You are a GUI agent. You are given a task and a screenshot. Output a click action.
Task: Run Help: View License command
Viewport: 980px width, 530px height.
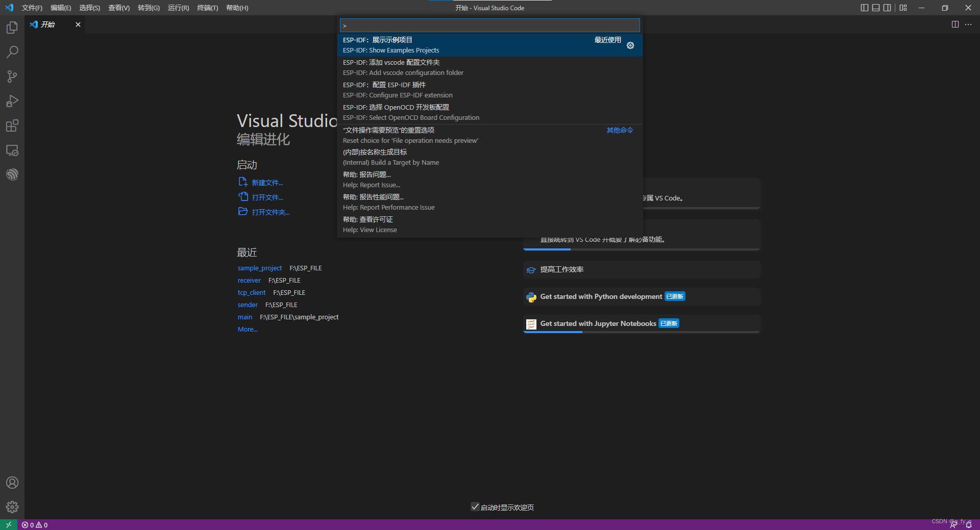(x=489, y=224)
